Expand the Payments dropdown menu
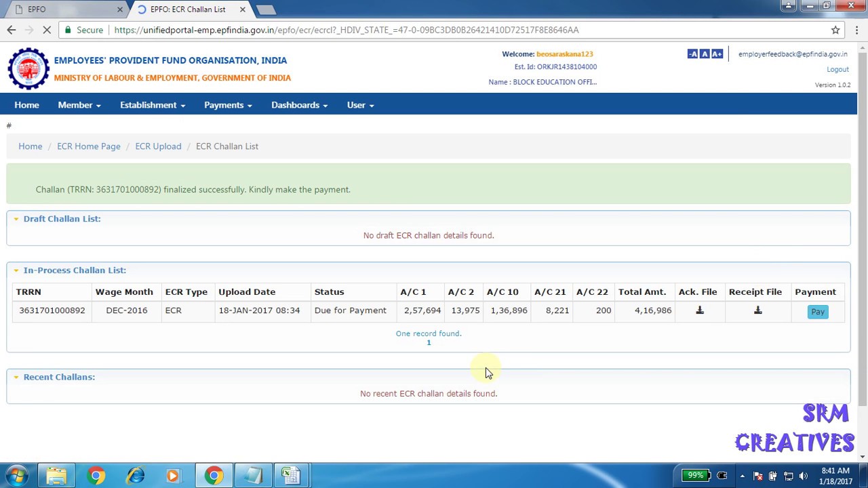This screenshot has height=488, width=868. tap(228, 105)
